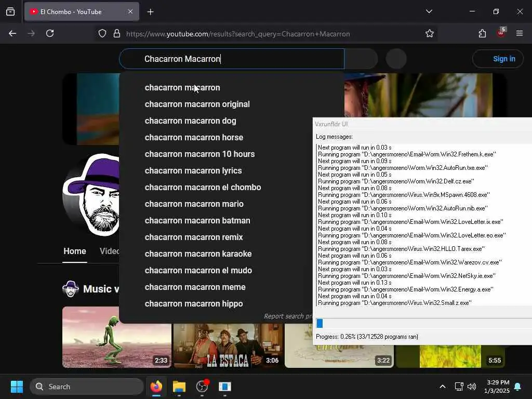532x399 pixels.
Task: Open a new tab with plus button
Action: click(x=150, y=12)
